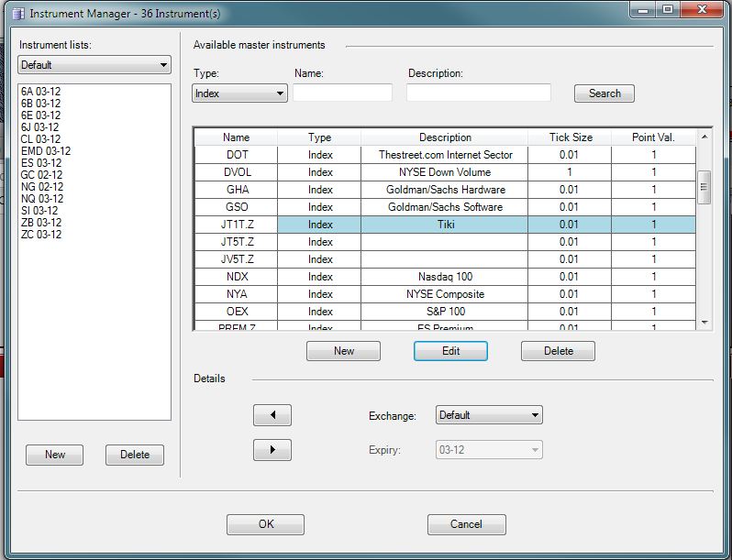Click the table scrollbar up arrow

(x=704, y=137)
